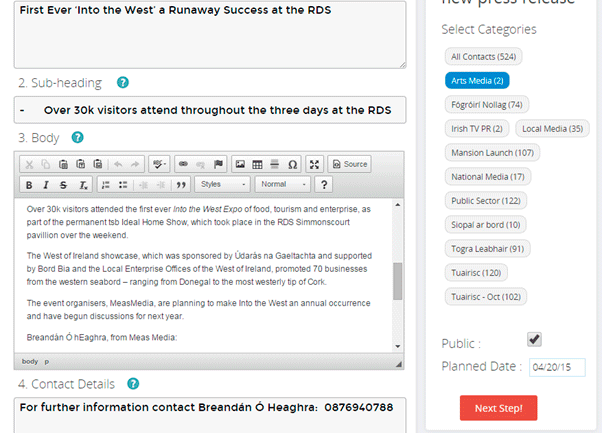Insert a block quote in body
602x433 pixels.
pos(181,185)
